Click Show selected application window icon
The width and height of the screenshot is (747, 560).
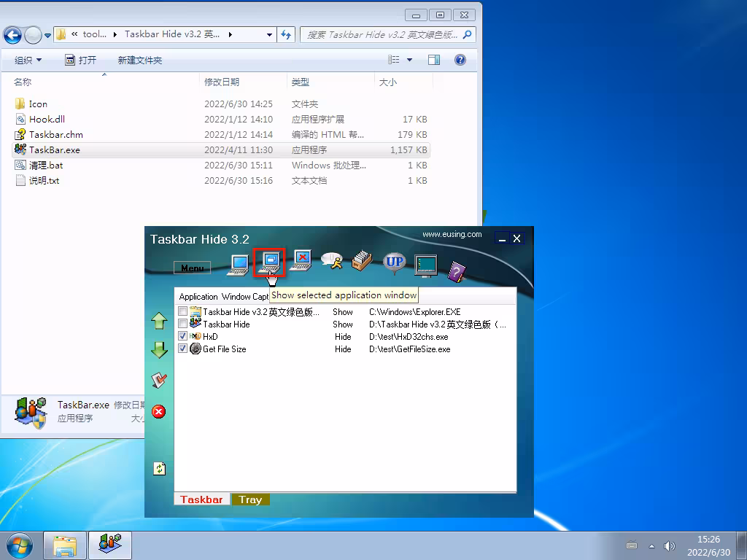269,262
